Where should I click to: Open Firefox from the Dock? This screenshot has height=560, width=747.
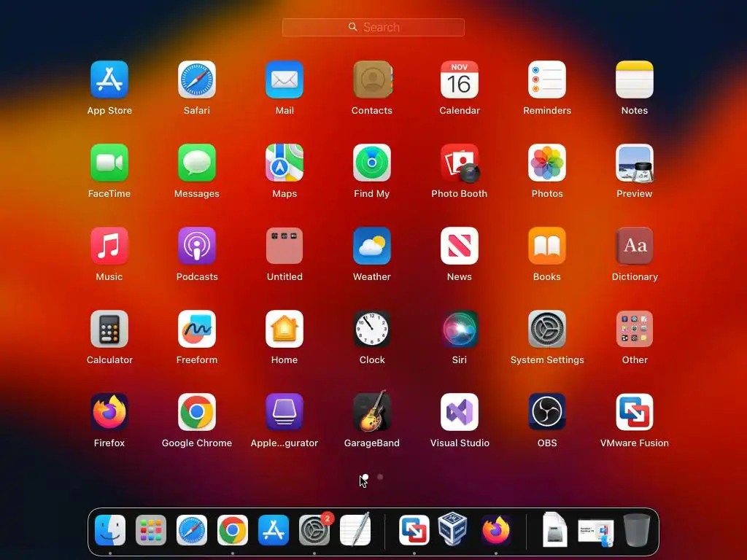496,530
